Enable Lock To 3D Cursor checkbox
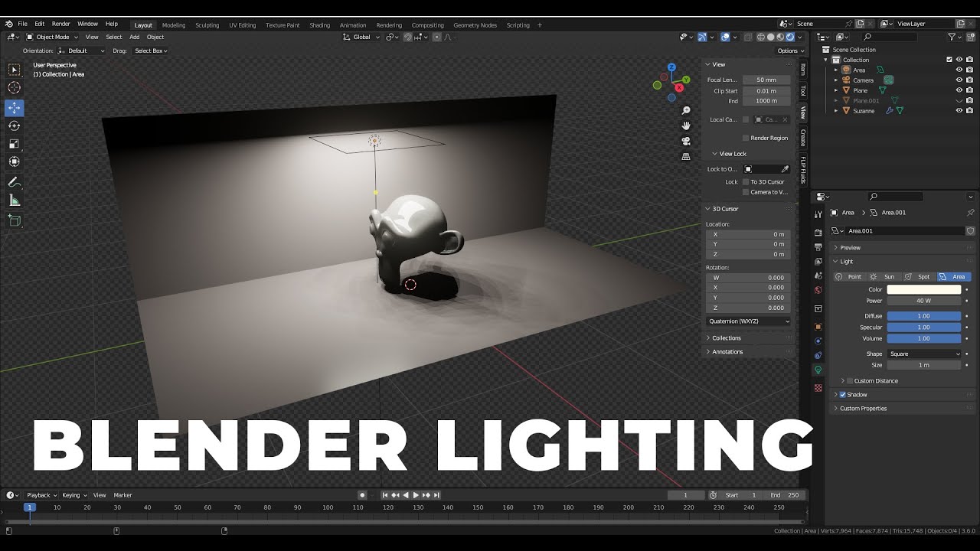This screenshot has height=551, width=980. coord(746,181)
